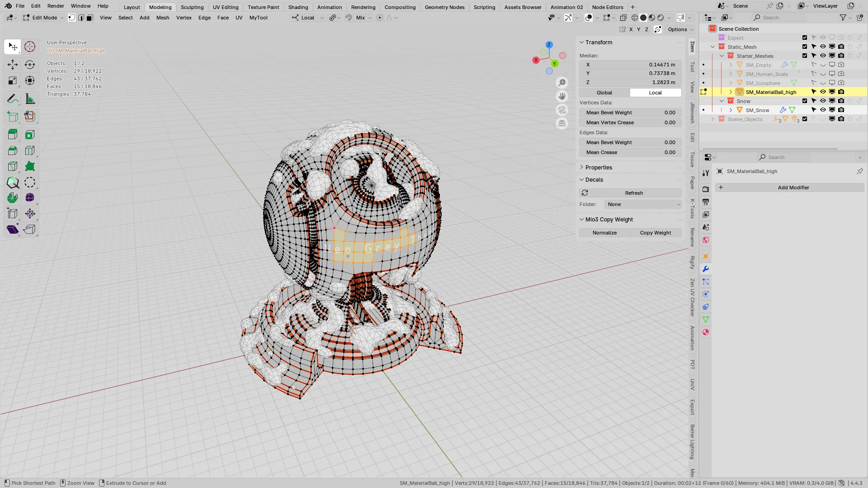
Task: Enable material preview shading
Action: [652, 18]
